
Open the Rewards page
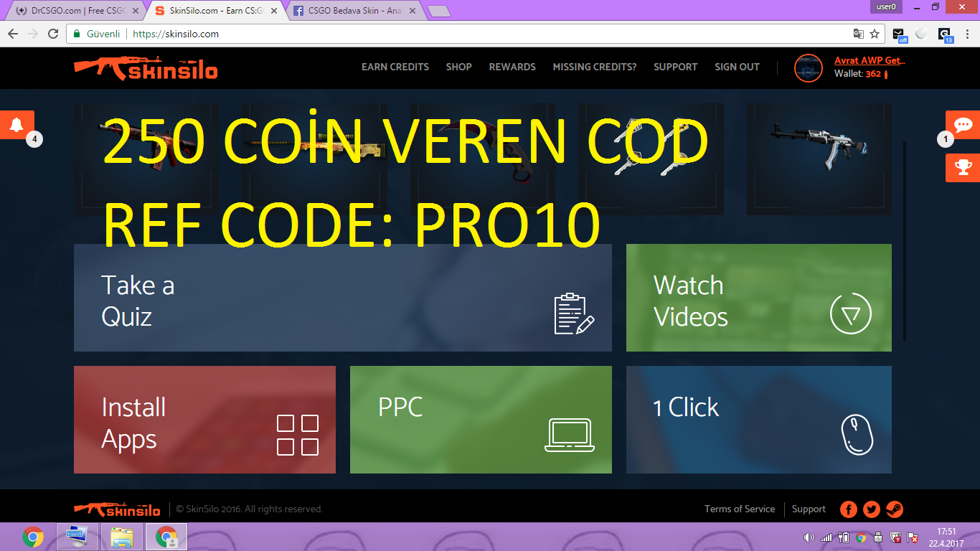(x=512, y=67)
